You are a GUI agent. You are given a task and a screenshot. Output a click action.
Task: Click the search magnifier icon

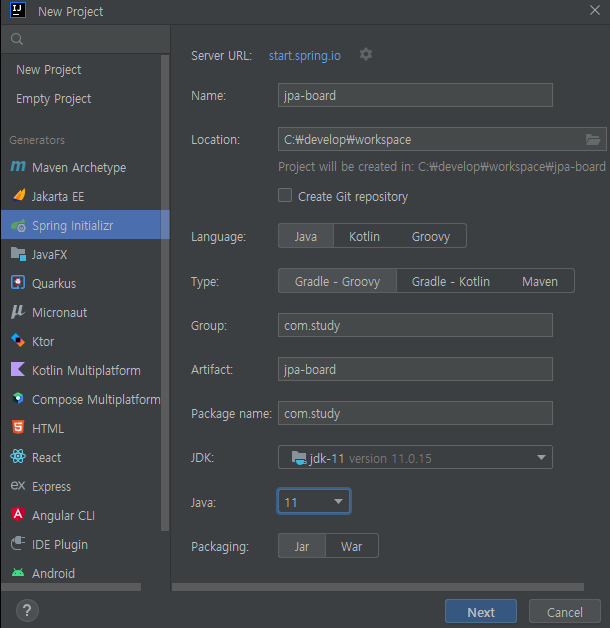click(x=17, y=39)
